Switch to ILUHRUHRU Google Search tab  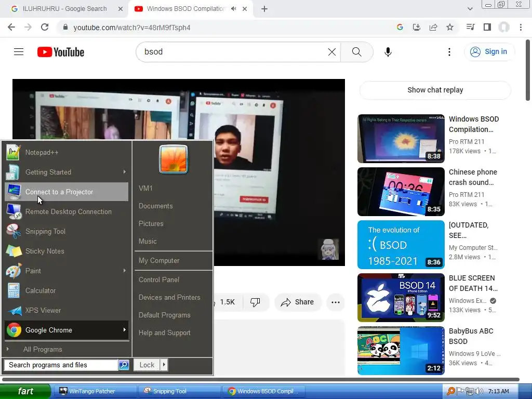tap(64, 9)
